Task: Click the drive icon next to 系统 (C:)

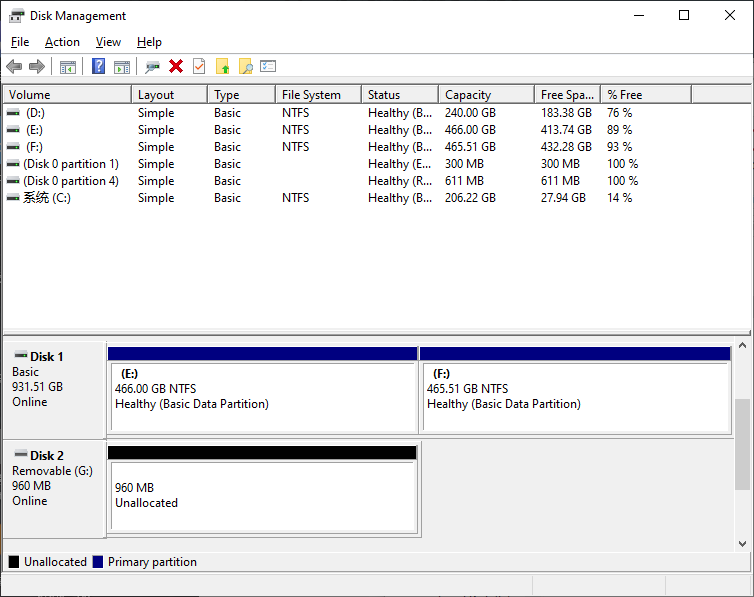Action: click(13, 198)
